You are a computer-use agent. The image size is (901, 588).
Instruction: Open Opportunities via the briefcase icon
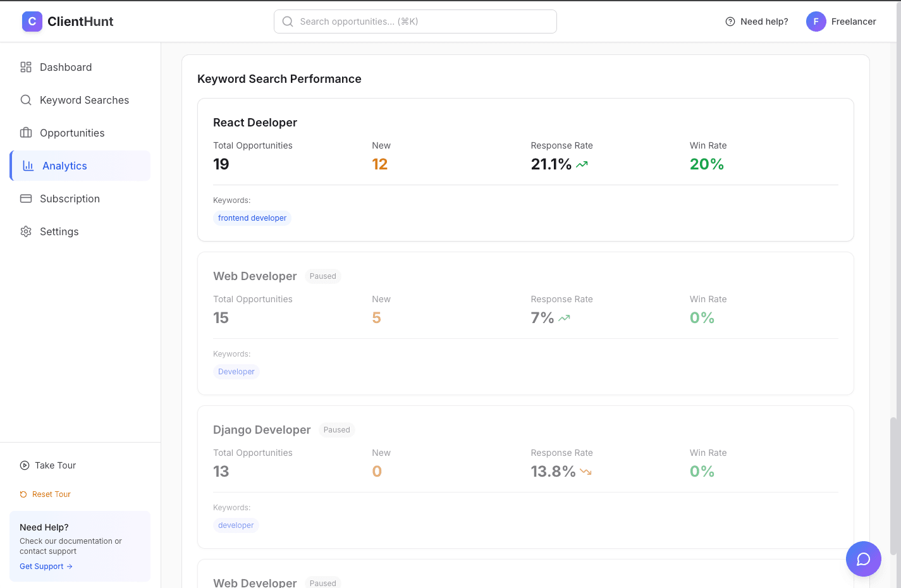(x=26, y=133)
